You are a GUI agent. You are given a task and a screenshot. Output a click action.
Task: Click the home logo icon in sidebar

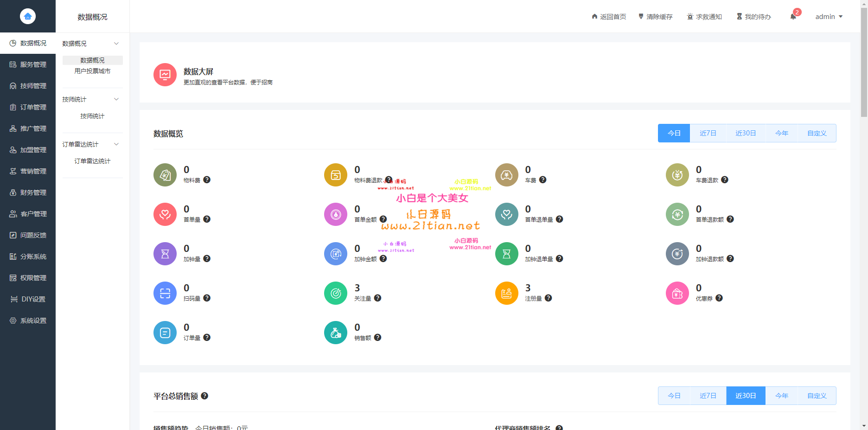28,16
